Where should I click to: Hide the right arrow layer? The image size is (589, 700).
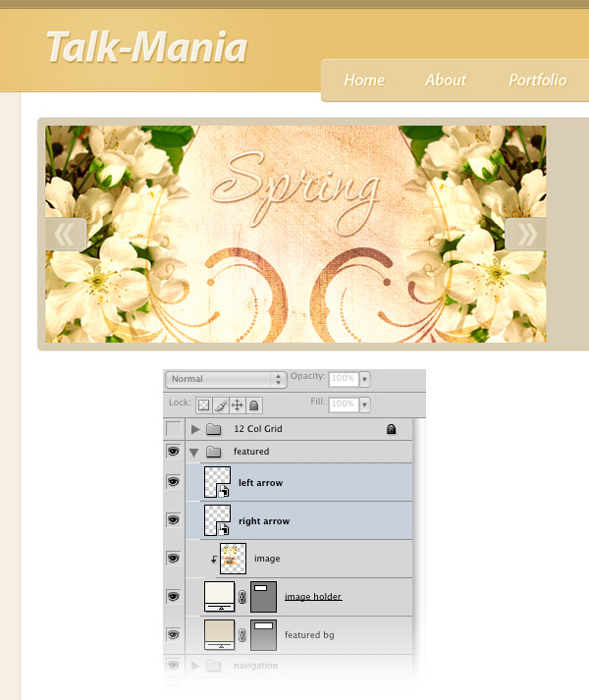pos(174,520)
